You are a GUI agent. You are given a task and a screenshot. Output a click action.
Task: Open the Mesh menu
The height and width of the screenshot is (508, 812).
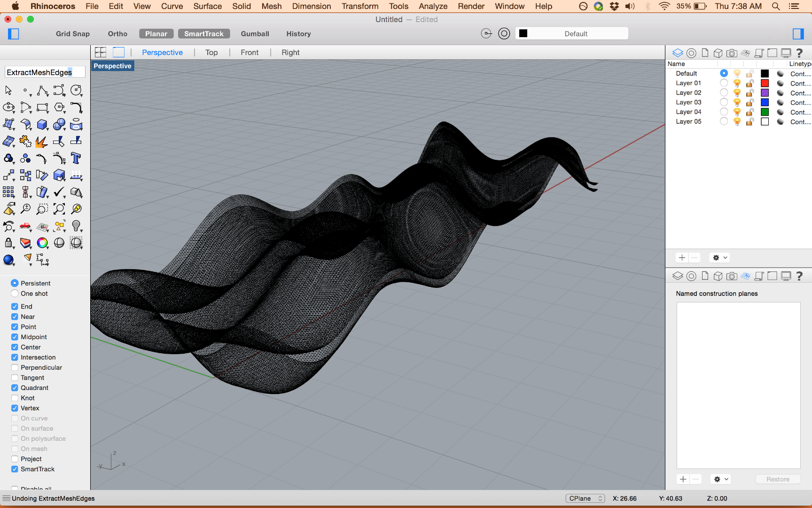tap(272, 6)
